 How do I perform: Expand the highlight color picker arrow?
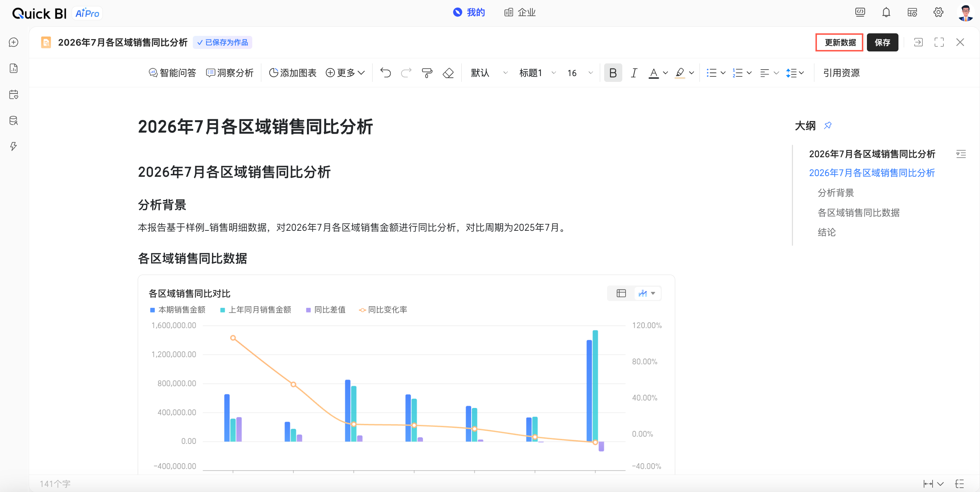click(692, 72)
